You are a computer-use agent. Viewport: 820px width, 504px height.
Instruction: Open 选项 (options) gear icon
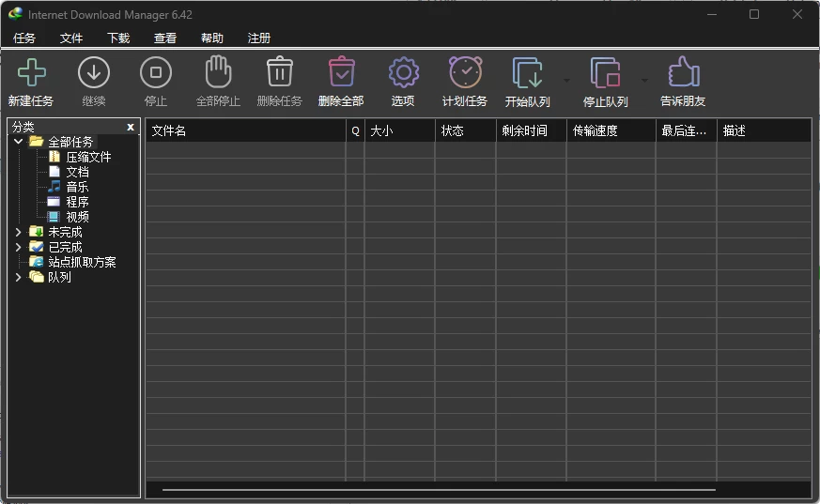click(403, 73)
